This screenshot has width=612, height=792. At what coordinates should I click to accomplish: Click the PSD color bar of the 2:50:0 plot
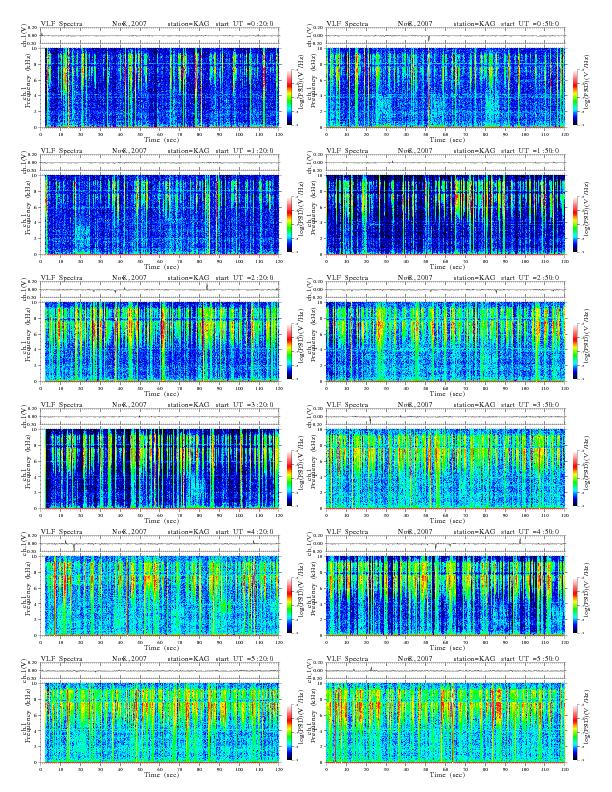point(576,351)
